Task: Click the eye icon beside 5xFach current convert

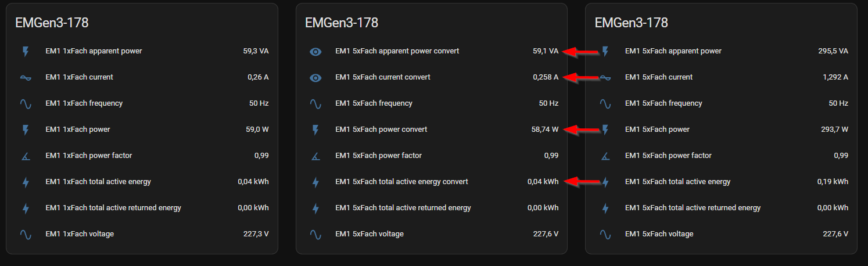Action: [315, 77]
